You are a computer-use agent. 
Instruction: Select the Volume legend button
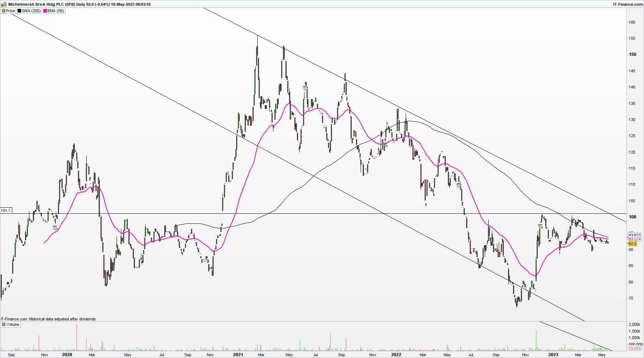pyautogui.click(x=10, y=324)
